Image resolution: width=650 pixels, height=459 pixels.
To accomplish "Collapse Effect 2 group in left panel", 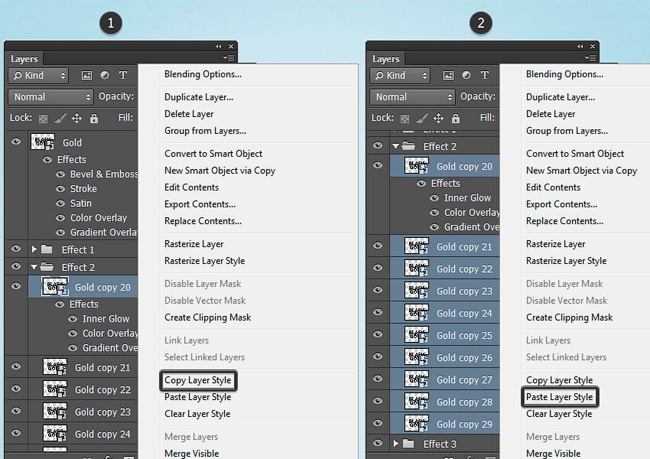I will coord(34,267).
